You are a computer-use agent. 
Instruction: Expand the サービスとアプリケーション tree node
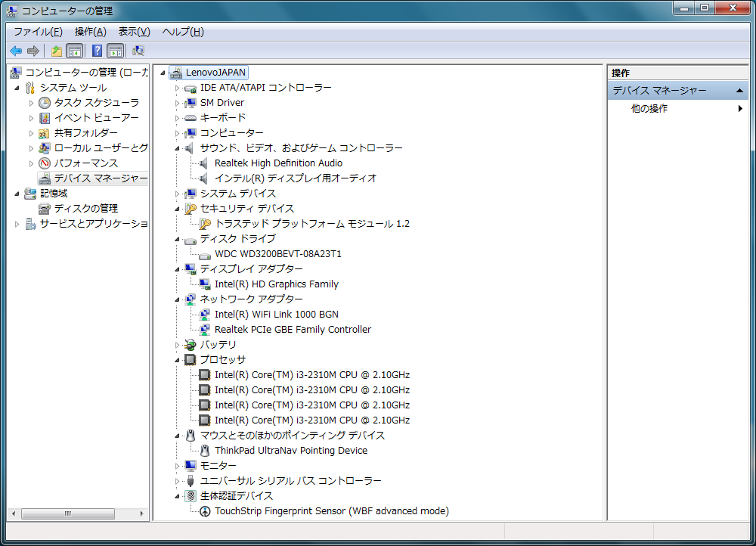[x=17, y=224]
